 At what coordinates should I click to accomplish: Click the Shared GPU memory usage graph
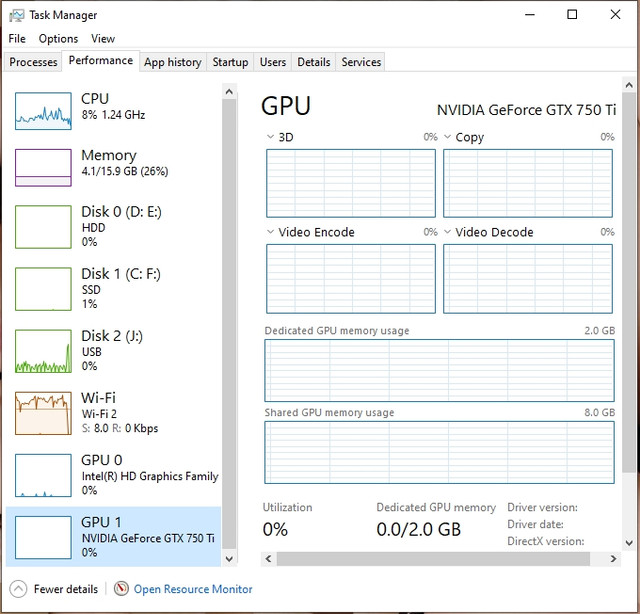pyautogui.click(x=439, y=452)
